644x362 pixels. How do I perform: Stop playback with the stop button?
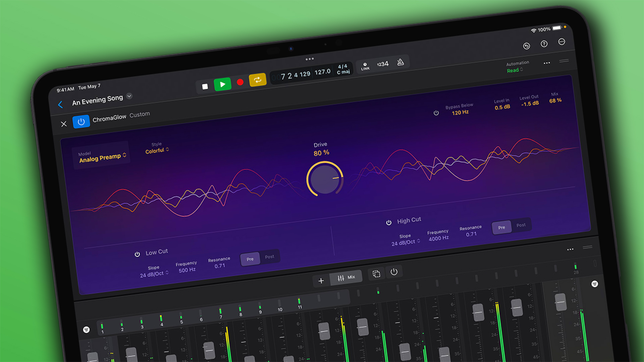pyautogui.click(x=205, y=86)
